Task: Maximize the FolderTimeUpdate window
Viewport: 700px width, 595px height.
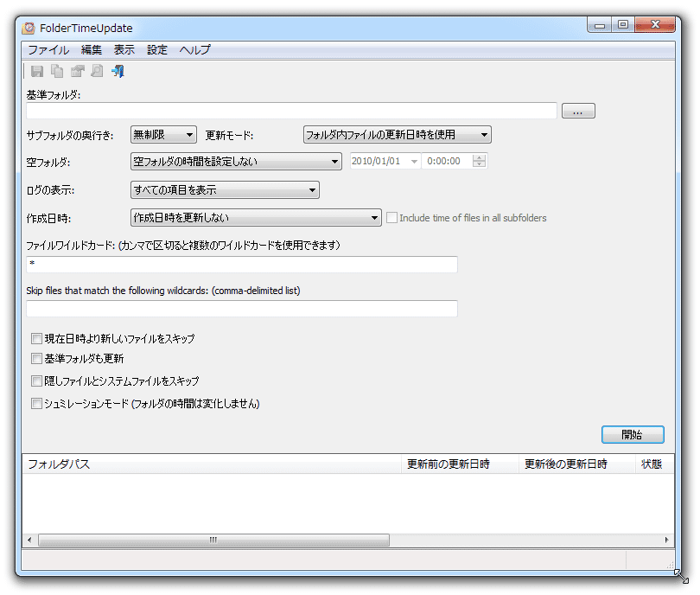Action: [623, 24]
